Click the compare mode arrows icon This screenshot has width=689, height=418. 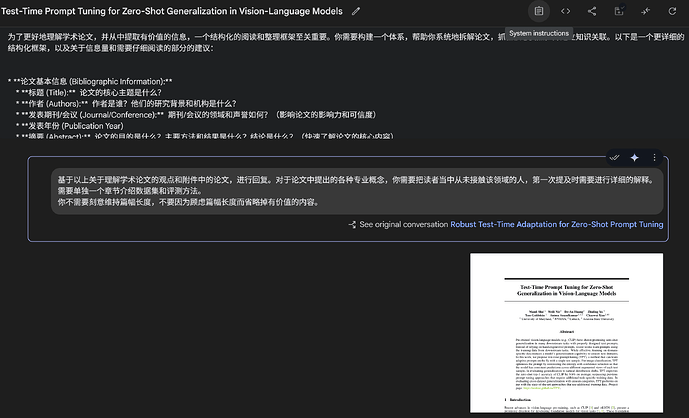645,11
